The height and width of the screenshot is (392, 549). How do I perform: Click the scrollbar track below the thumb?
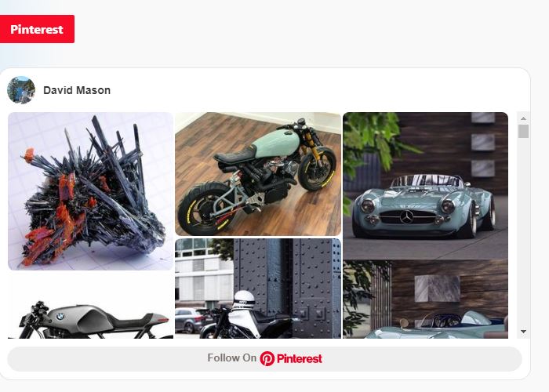523,231
